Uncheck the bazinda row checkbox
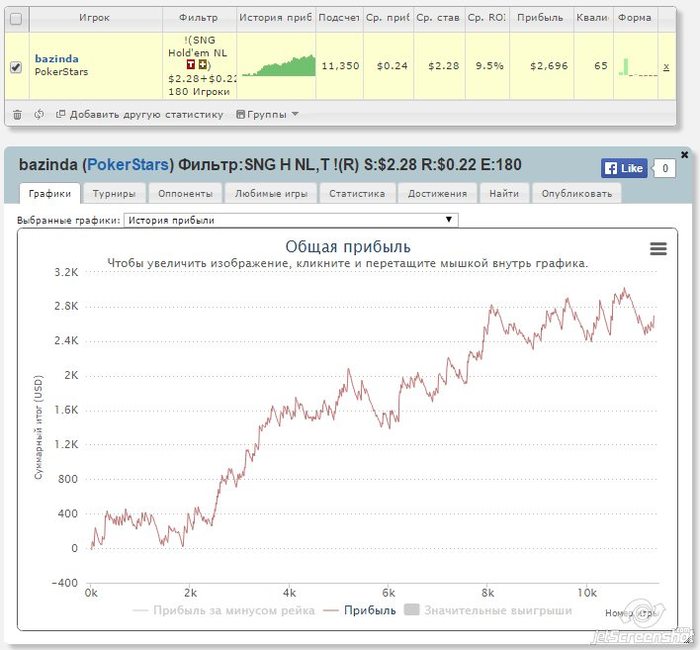The width and height of the screenshot is (700, 650). [x=16, y=67]
